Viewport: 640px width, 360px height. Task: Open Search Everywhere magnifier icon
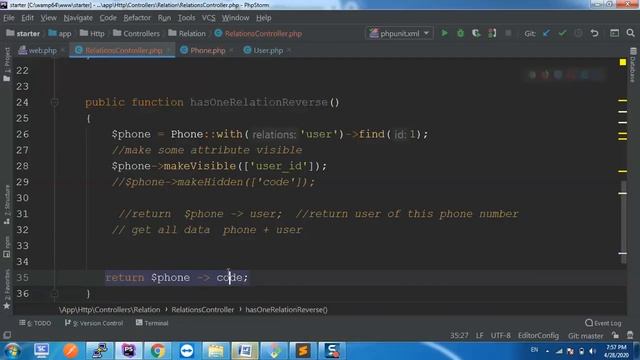pos(630,33)
